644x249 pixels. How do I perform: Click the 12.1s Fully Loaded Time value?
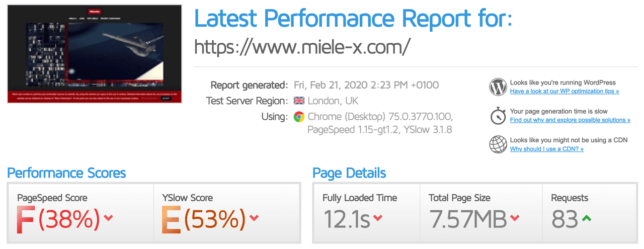click(347, 219)
